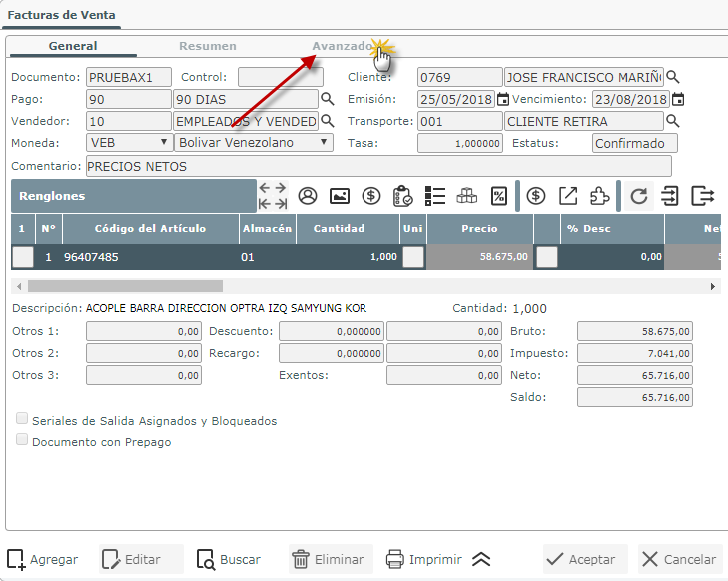Enable Seriales de Salida Asignados y Bloqueados
728x581 pixels.
(x=22, y=420)
